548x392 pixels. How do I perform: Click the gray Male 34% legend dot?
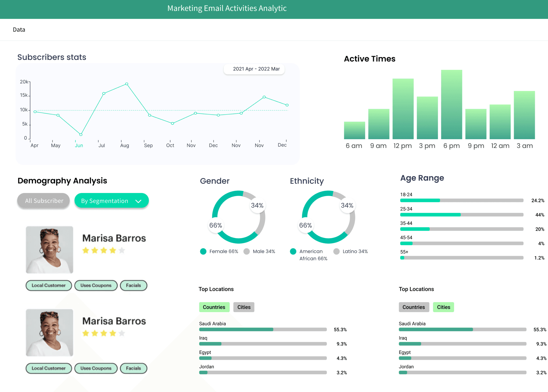pyautogui.click(x=246, y=251)
